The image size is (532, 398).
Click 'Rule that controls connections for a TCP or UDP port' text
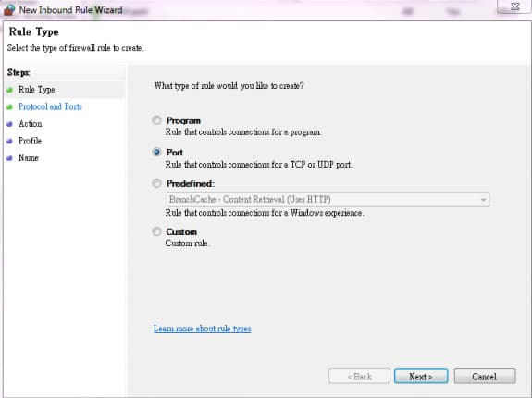pos(258,165)
